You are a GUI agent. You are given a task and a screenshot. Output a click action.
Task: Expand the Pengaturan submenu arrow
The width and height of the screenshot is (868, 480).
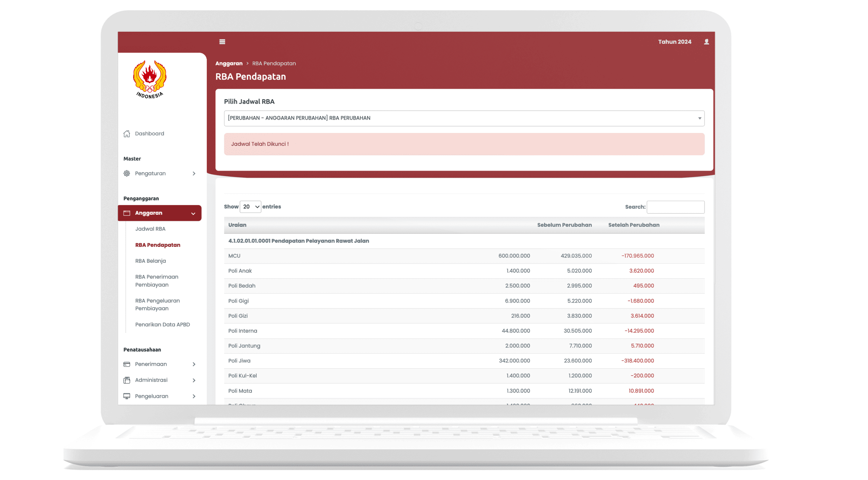pyautogui.click(x=194, y=173)
